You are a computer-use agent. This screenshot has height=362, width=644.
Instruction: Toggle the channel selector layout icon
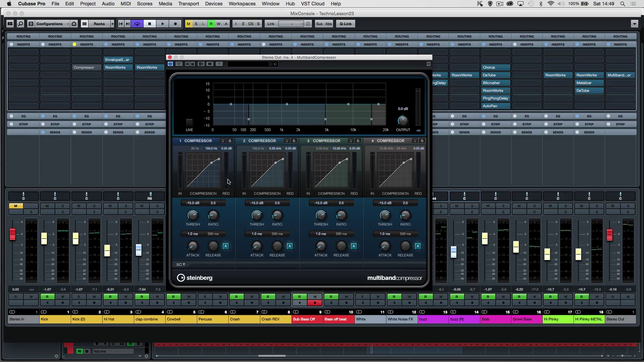[10, 24]
